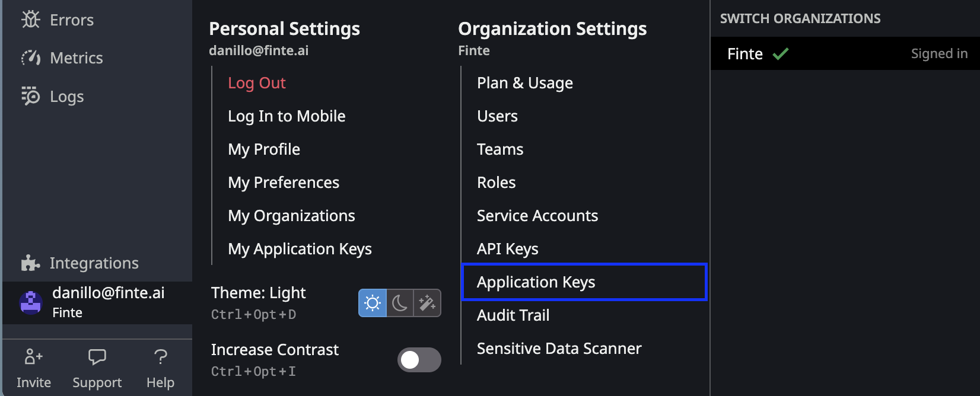
Task: Click the Signed in text
Action: pyautogui.click(x=939, y=54)
